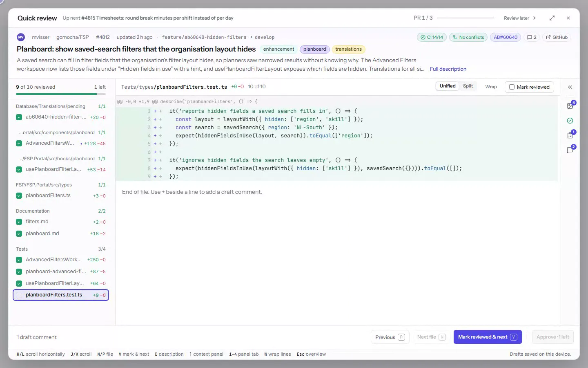Click the mvisser MV avatar
The height and width of the screenshot is (368, 588).
tap(21, 37)
